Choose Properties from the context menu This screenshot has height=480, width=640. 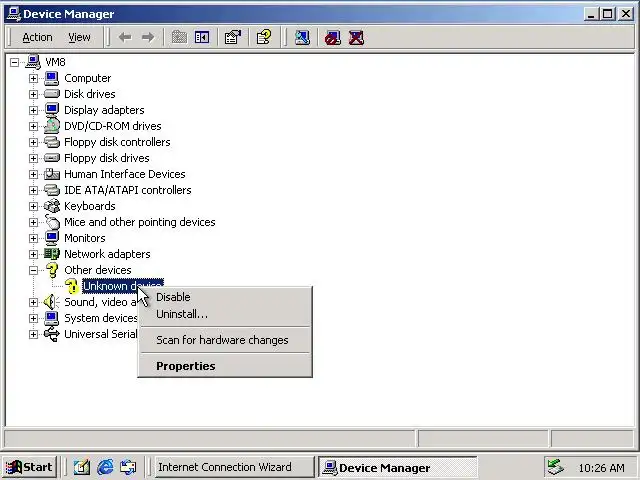(225, 366)
